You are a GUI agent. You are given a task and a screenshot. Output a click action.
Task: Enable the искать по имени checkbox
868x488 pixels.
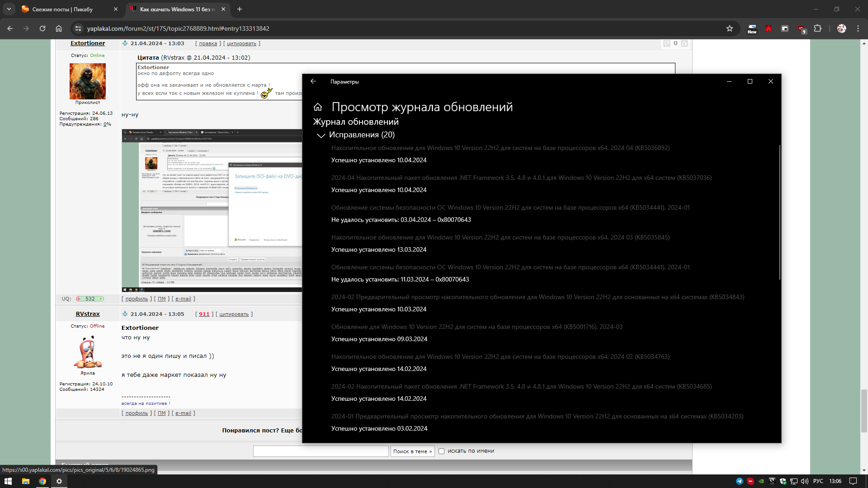[x=442, y=451]
